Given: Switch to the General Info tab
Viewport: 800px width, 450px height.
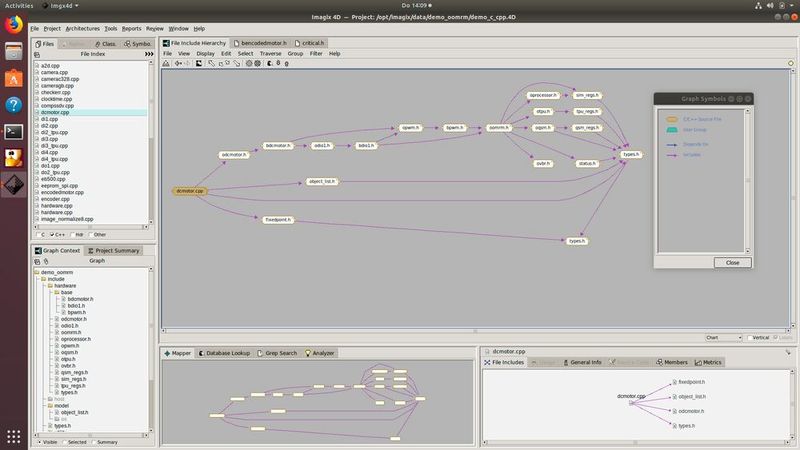Looking at the screenshot, I should tap(582, 362).
